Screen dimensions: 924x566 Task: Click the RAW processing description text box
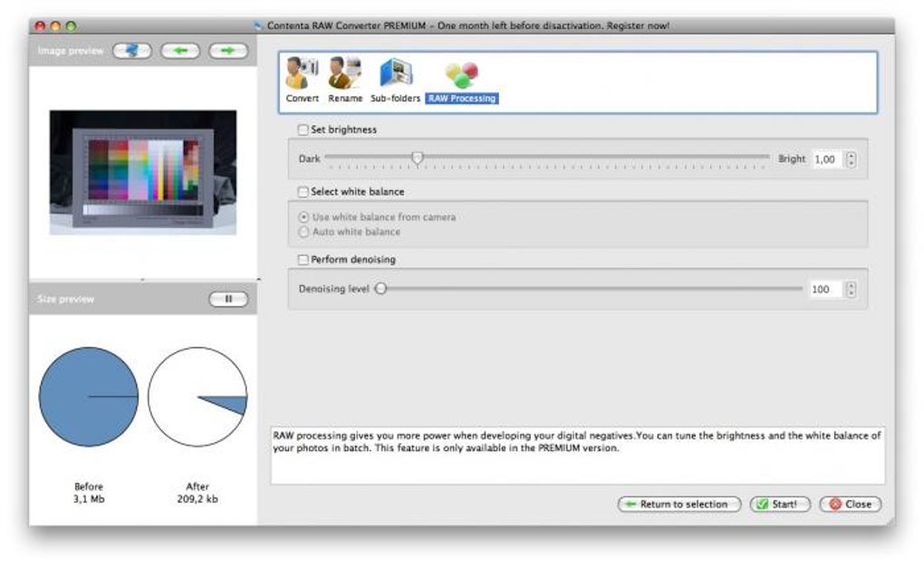tap(578, 456)
